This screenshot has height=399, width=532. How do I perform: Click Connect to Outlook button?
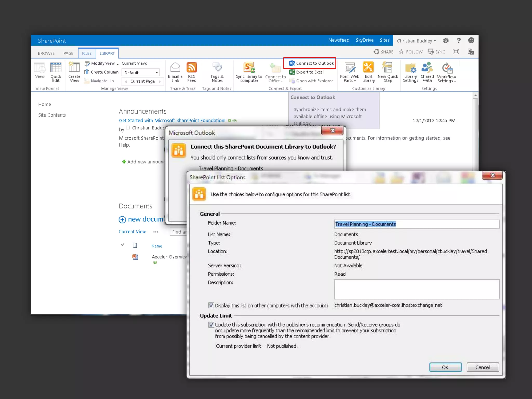click(311, 63)
